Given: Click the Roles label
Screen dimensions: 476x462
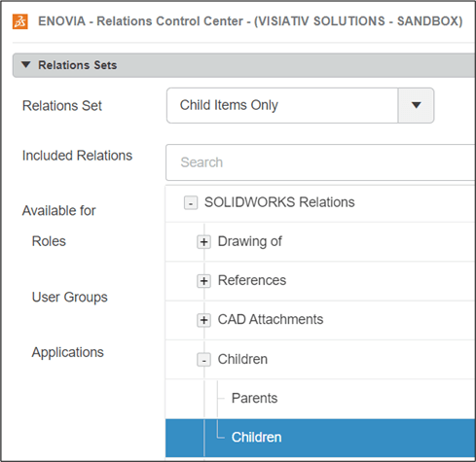Looking at the screenshot, I should 49,241.
